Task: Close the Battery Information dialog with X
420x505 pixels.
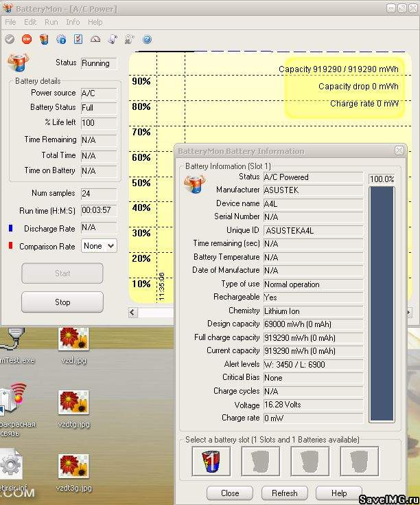Action: tap(399, 150)
